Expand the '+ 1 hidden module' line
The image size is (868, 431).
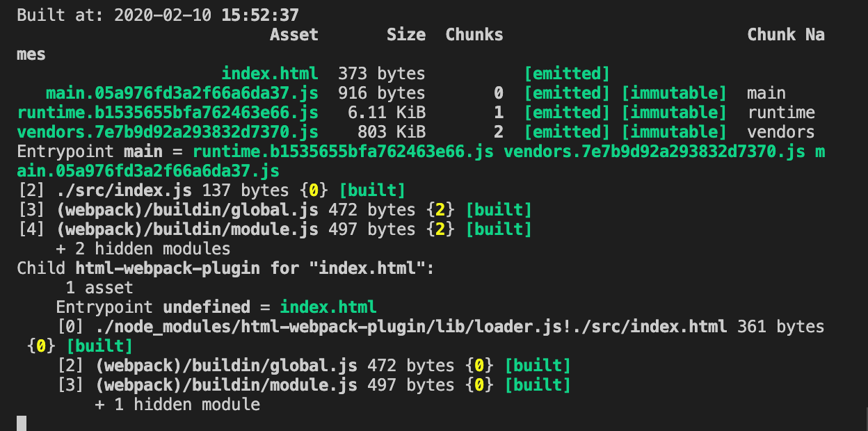tap(177, 404)
